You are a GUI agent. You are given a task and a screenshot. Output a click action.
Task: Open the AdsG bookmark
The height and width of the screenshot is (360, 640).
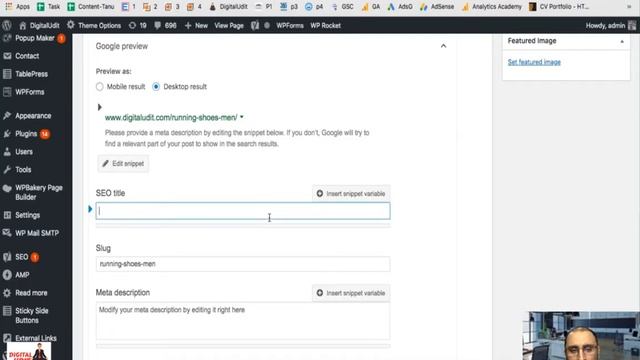tap(400, 7)
